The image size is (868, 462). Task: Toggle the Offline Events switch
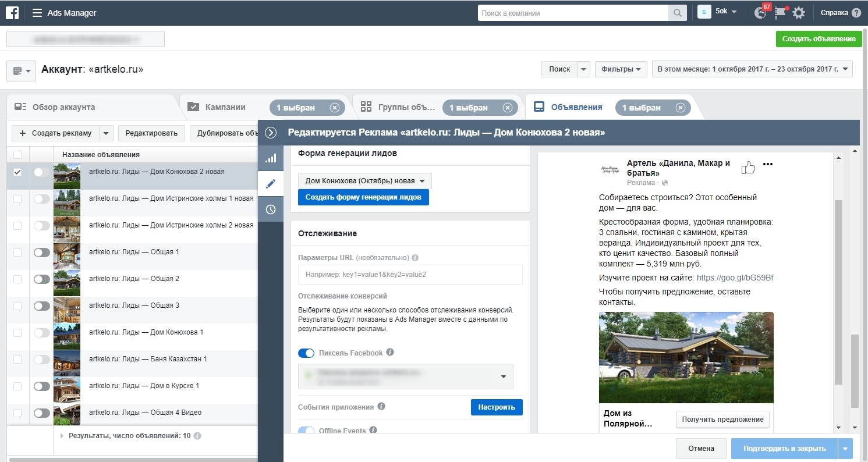click(306, 431)
